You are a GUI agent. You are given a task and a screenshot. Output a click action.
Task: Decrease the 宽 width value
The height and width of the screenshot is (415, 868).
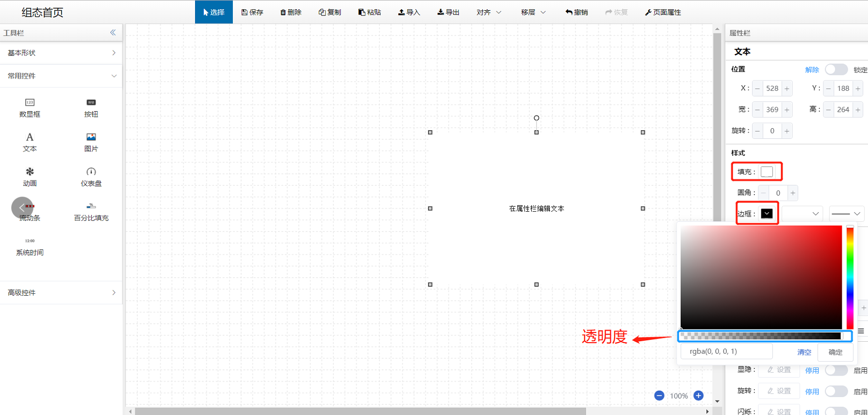pyautogui.click(x=757, y=110)
